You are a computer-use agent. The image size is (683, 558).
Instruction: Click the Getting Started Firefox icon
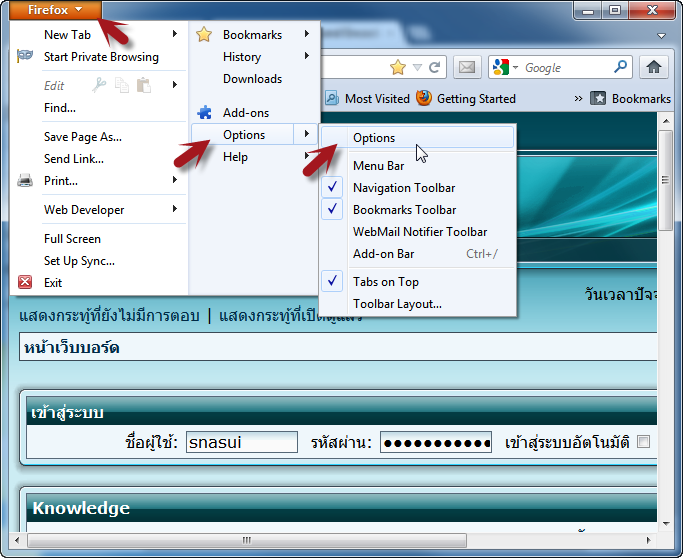coord(423,98)
